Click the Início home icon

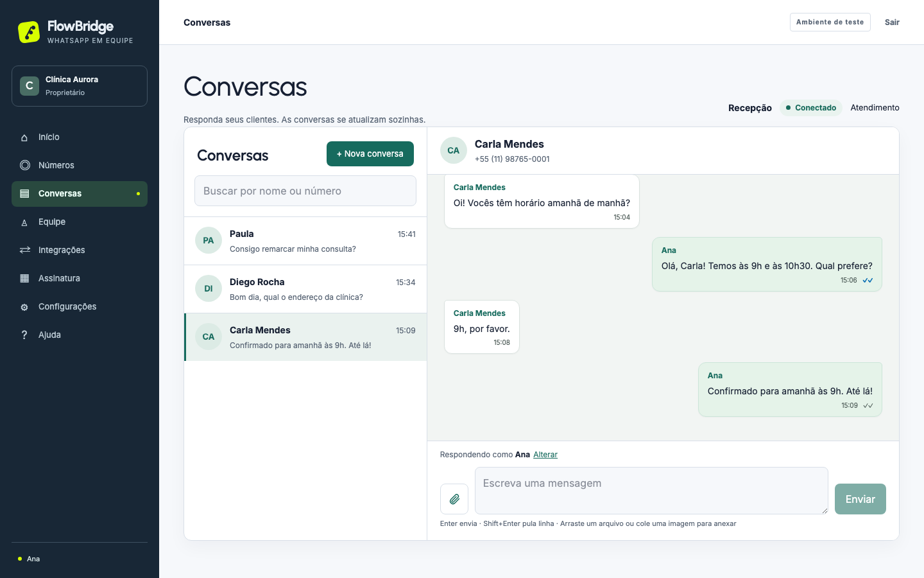[24, 137]
